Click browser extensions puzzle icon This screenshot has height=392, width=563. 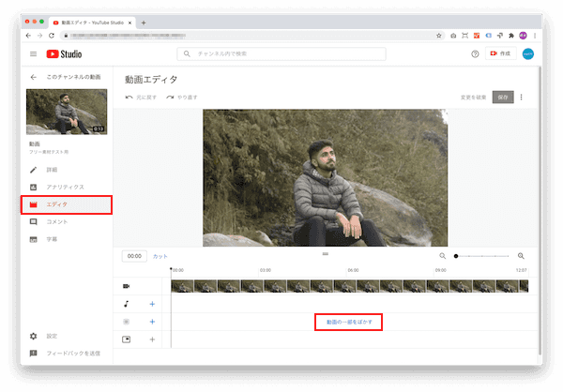tap(511, 36)
